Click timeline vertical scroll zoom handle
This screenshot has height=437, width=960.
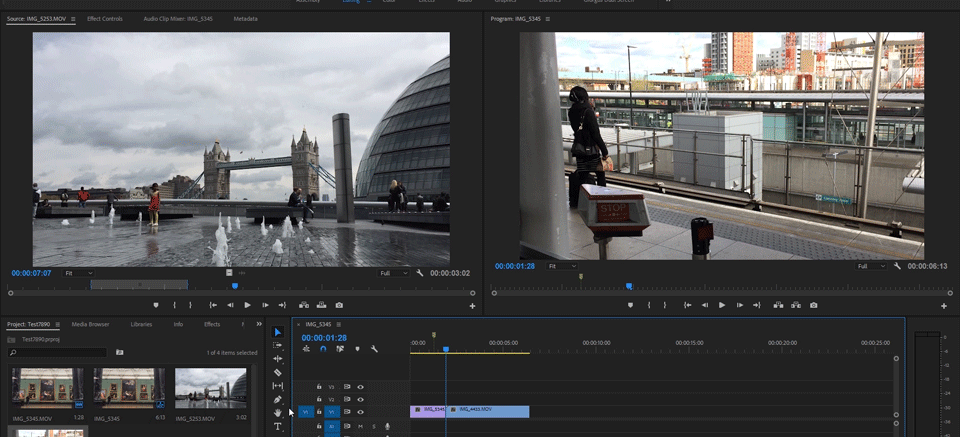(896, 359)
